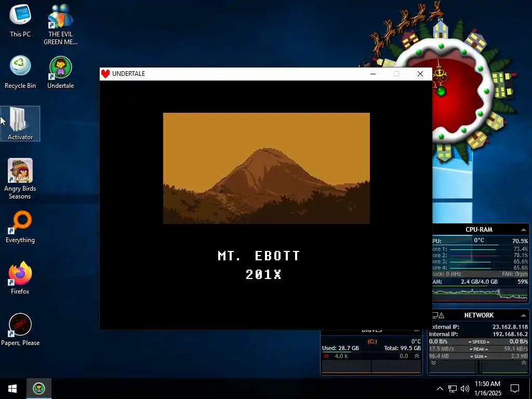Click the mountain image in the Undertale game
The height and width of the screenshot is (399, 532).
pyautogui.click(x=267, y=168)
